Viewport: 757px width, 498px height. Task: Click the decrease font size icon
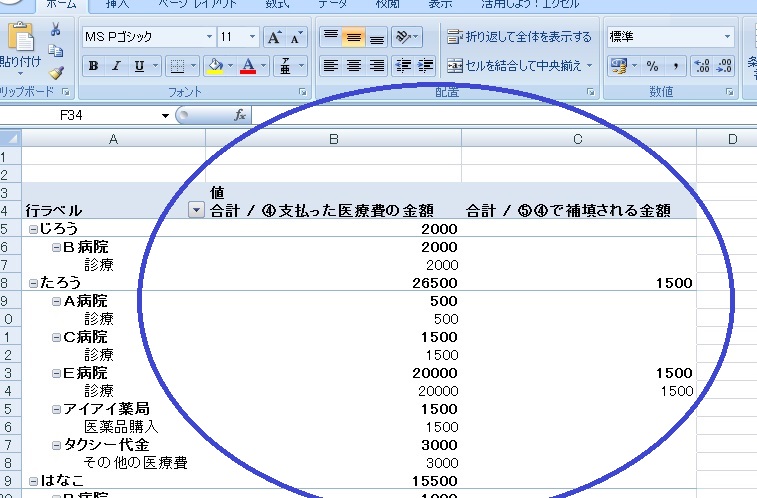pos(296,38)
